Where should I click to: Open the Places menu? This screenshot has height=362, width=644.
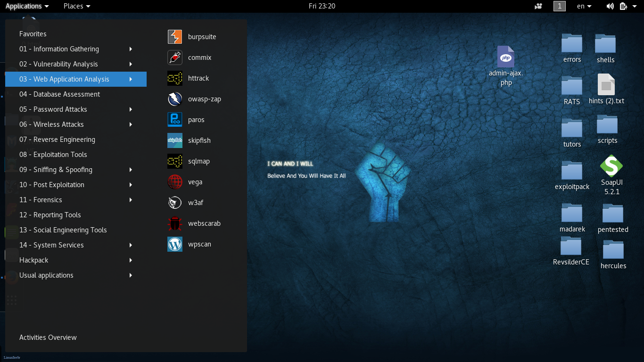pyautogui.click(x=77, y=6)
